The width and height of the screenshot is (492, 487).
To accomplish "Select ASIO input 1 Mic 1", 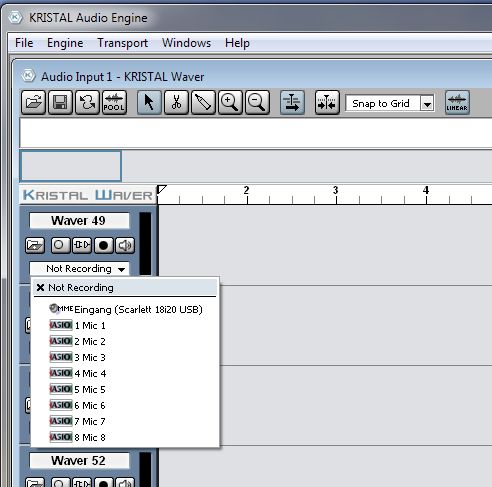I will pyautogui.click(x=125, y=325).
